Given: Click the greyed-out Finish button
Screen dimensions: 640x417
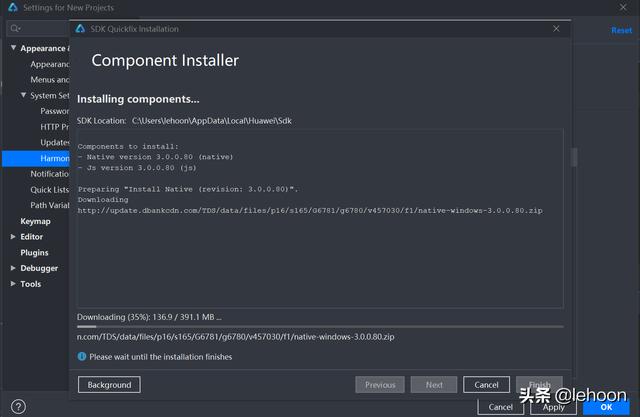Looking at the screenshot, I should pos(539,384).
